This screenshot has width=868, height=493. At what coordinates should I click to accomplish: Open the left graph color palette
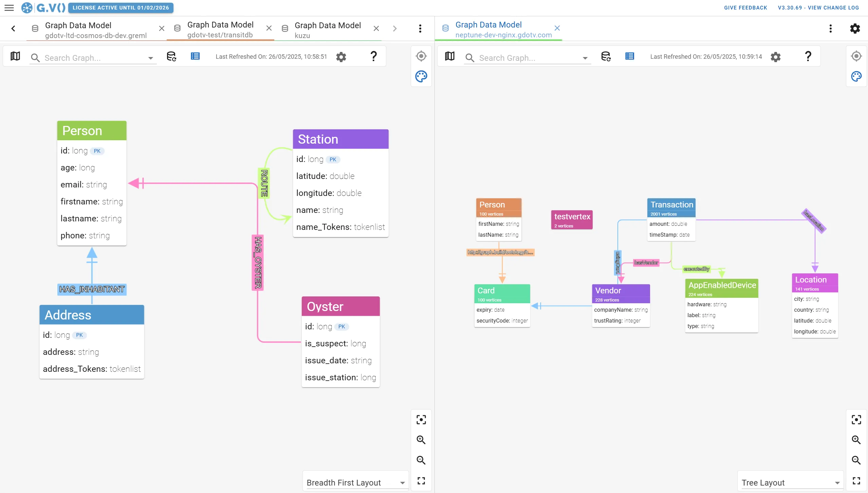421,76
